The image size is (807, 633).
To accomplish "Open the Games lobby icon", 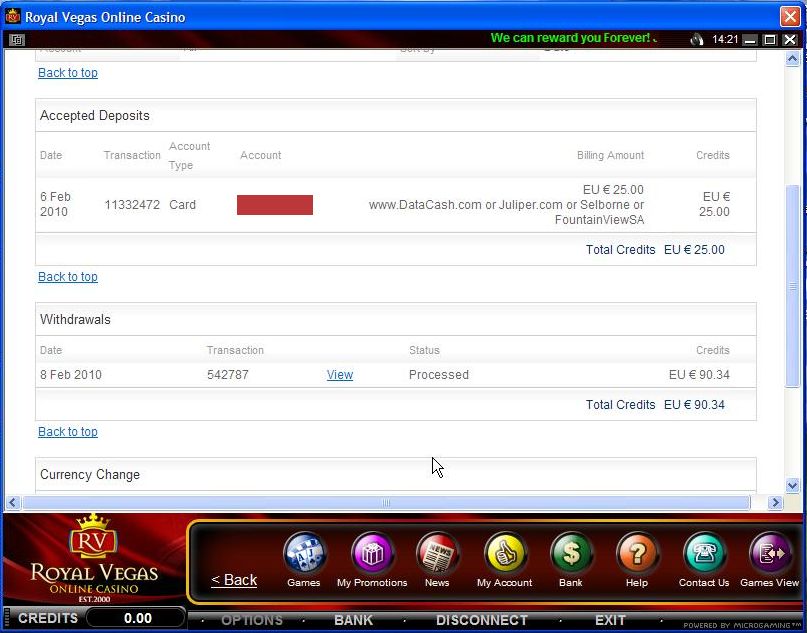I will pos(304,554).
